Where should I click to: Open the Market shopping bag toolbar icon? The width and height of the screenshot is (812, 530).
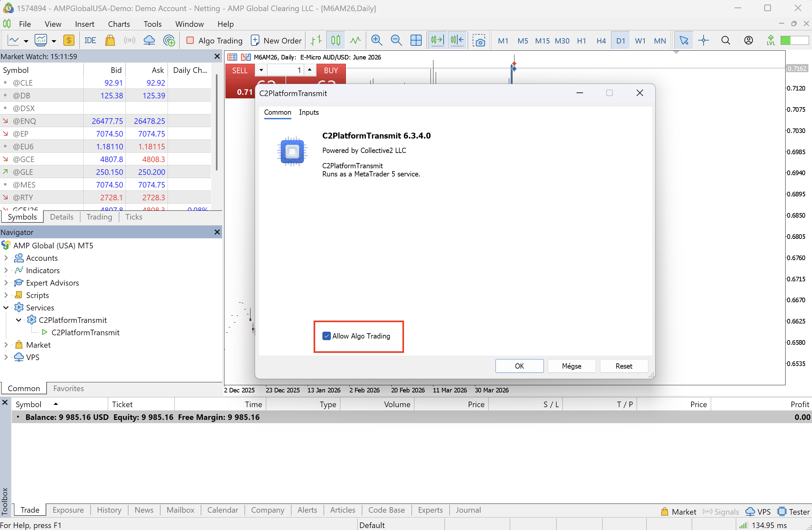click(x=110, y=41)
